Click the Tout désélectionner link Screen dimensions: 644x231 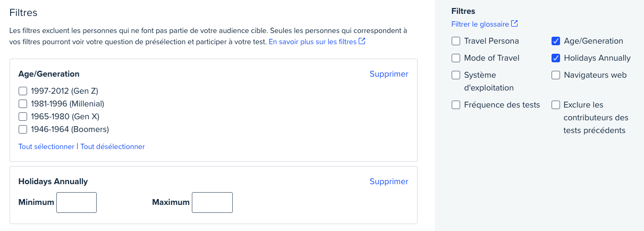coord(113,146)
